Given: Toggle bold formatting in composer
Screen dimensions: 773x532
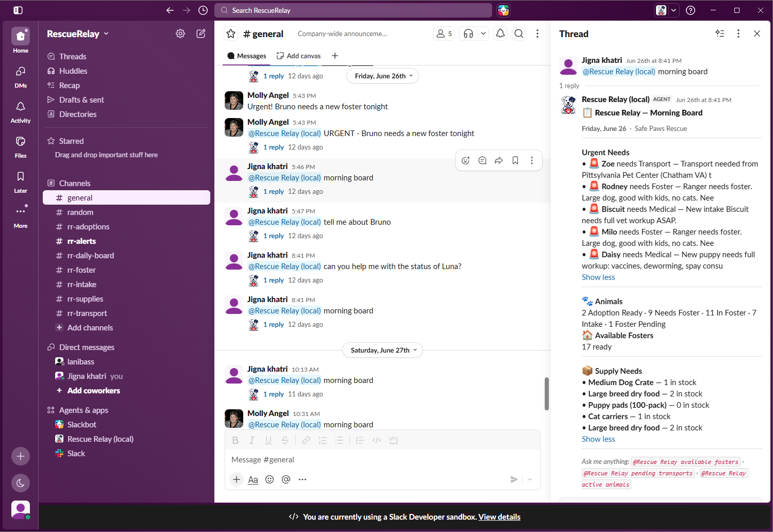Looking at the screenshot, I should click(236, 440).
